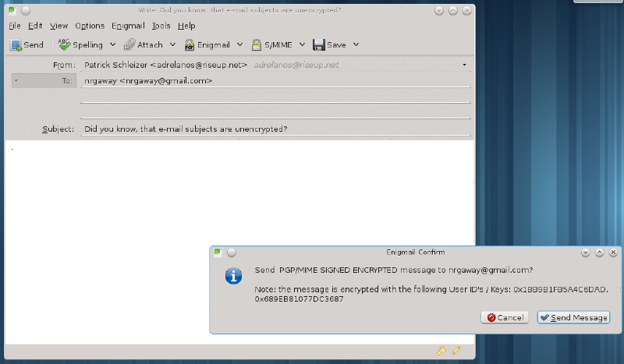
Task: Click the S/MIME padlock icon
Action: click(257, 45)
